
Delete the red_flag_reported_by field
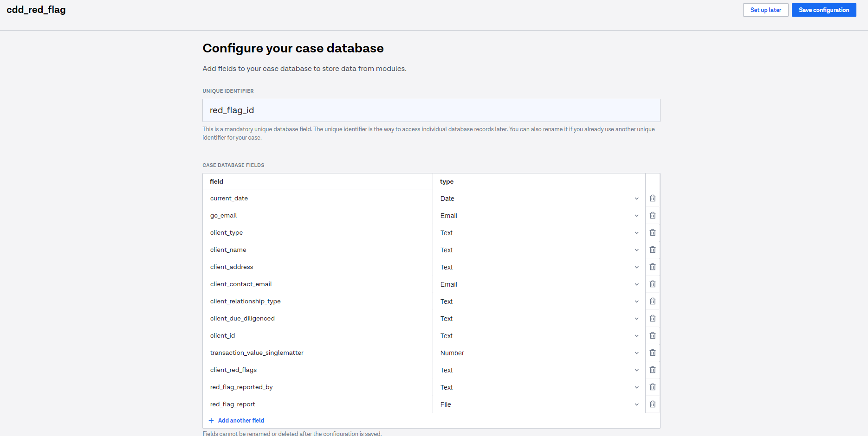point(653,387)
